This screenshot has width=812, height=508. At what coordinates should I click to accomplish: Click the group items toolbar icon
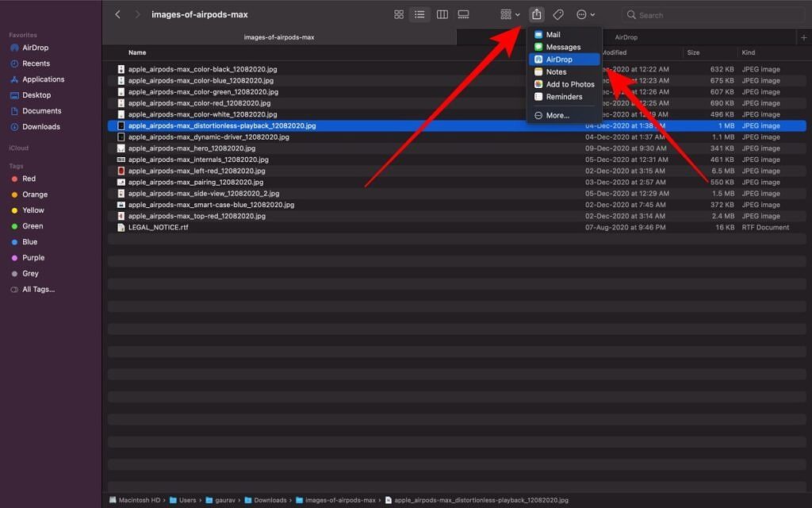click(x=505, y=14)
